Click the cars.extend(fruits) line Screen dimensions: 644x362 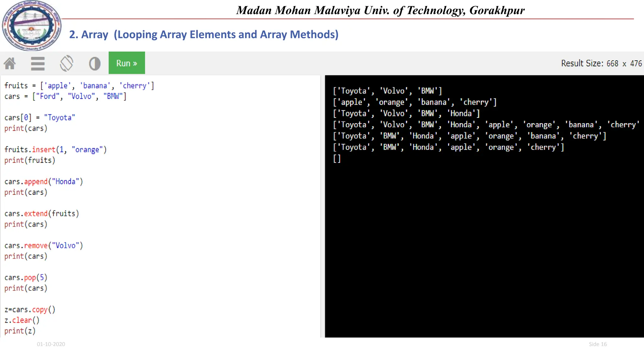pyautogui.click(x=42, y=214)
